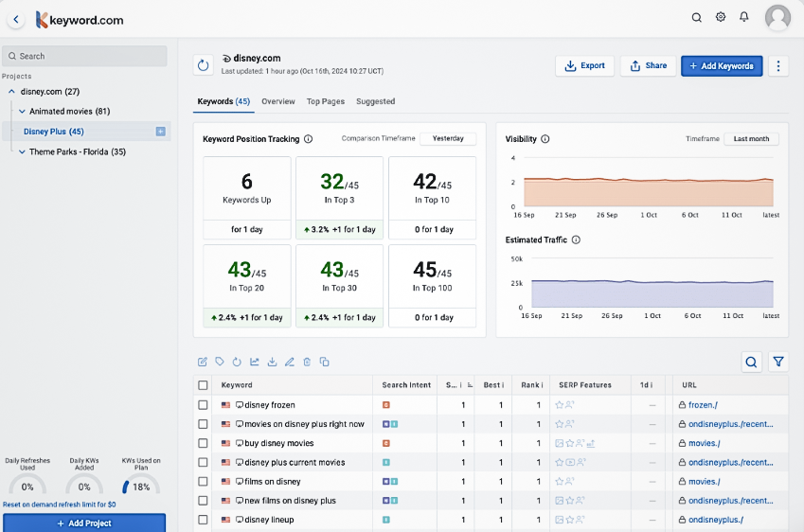The image size is (804, 532).
Task: Click the ondisneyplus./ URL for disney lineup
Action: [x=716, y=520]
